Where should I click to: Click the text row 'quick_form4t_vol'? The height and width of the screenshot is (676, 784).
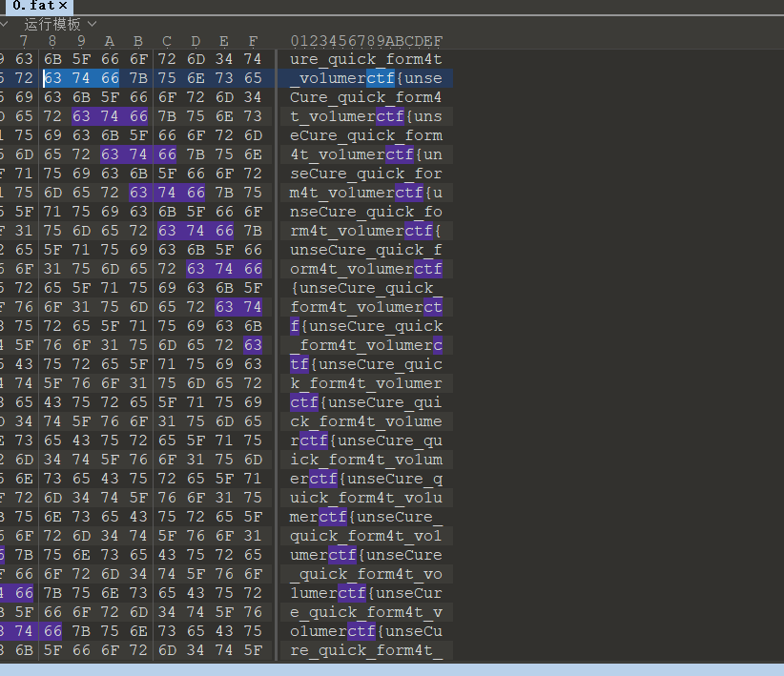tap(366, 536)
